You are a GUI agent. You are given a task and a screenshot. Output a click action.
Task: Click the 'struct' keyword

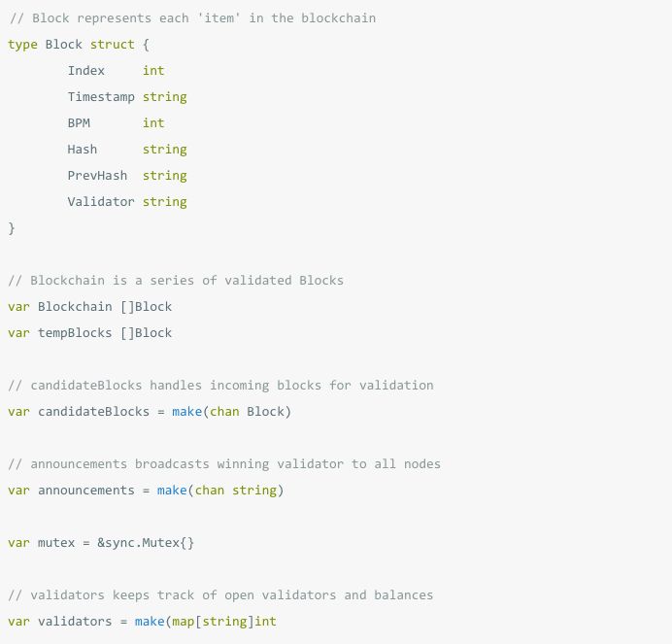tap(113, 45)
